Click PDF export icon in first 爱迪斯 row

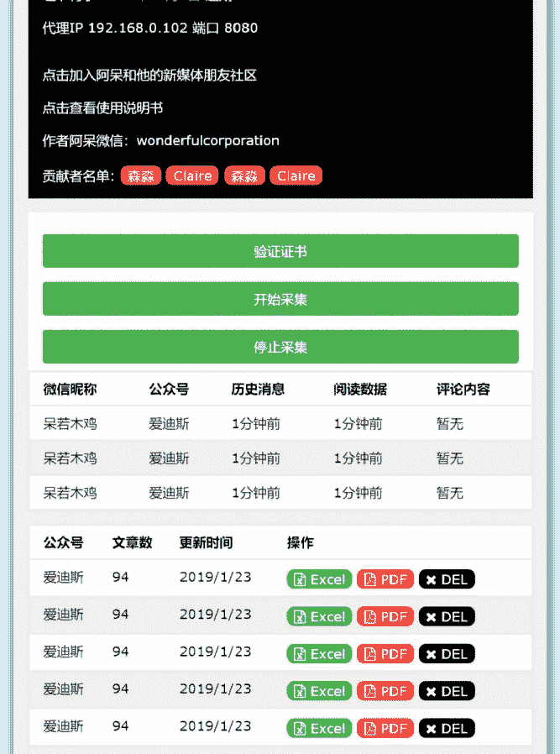pyautogui.click(x=370, y=579)
